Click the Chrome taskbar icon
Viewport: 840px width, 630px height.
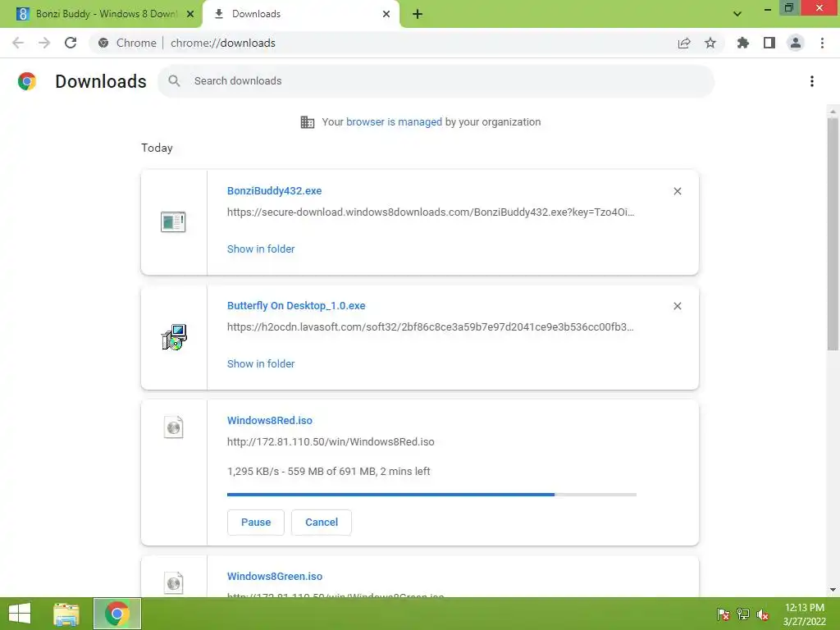tap(117, 614)
